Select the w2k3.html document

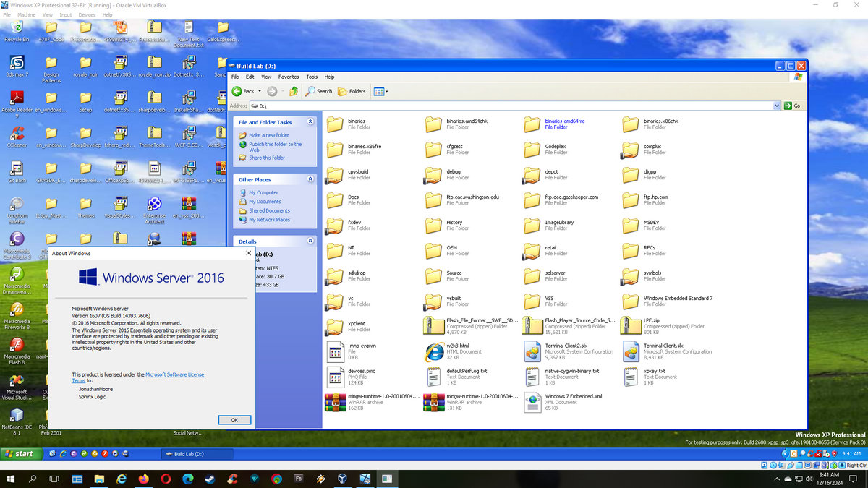[x=435, y=351]
